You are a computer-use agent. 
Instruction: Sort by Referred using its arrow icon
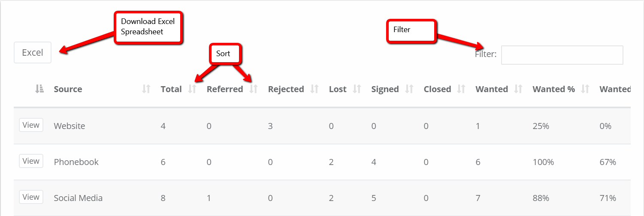pyautogui.click(x=254, y=89)
